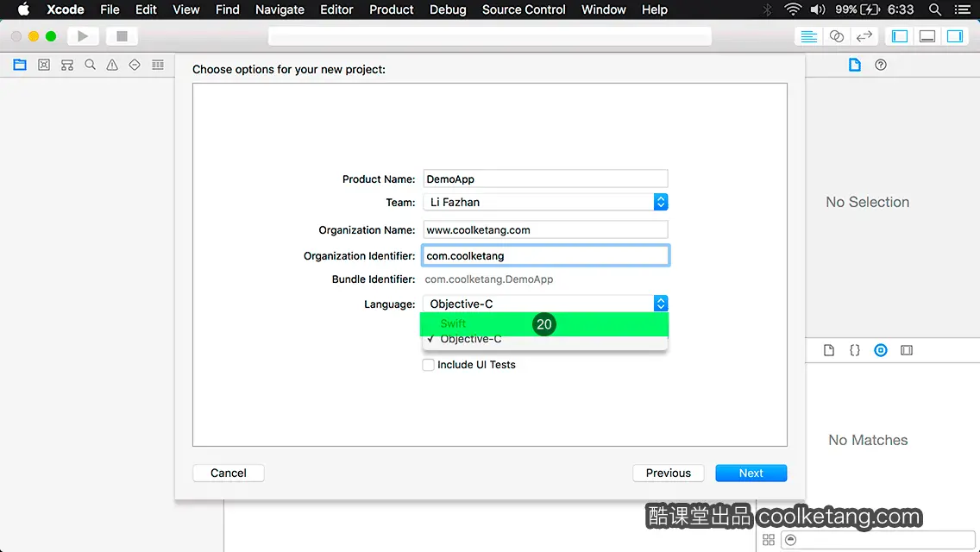Image resolution: width=980 pixels, height=552 pixels.
Task: Choose Swift from the language list
Action: (544, 323)
